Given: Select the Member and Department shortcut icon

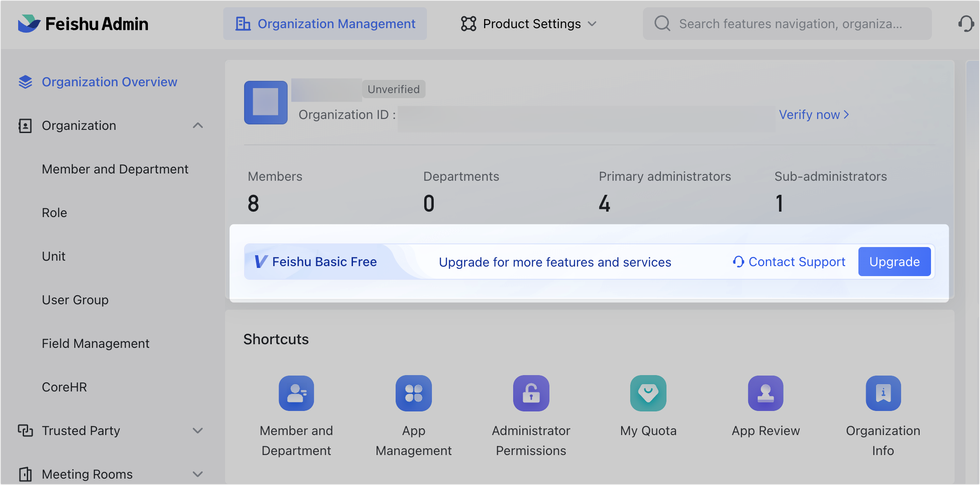Looking at the screenshot, I should click(296, 393).
